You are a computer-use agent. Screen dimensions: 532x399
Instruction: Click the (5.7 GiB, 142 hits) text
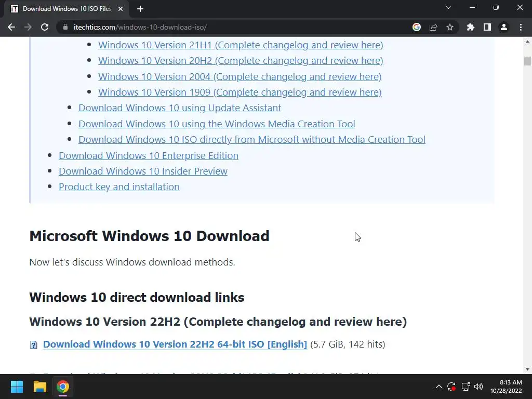[348, 344]
